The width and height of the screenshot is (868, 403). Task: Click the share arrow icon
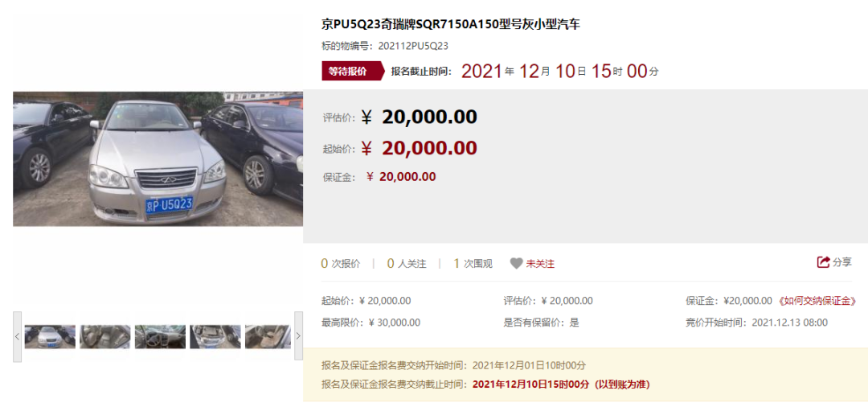(x=823, y=262)
